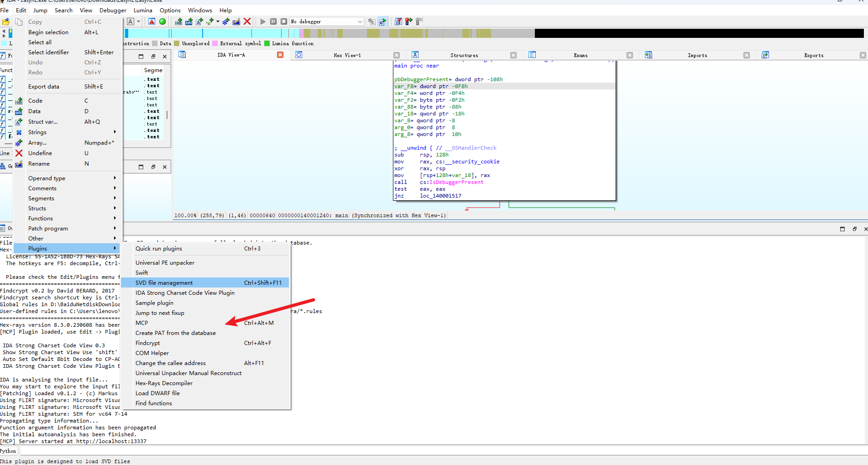The image size is (868, 465).
Task: Close the IDA View-A tab
Action: pyautogui.click(x=280, y=55)
